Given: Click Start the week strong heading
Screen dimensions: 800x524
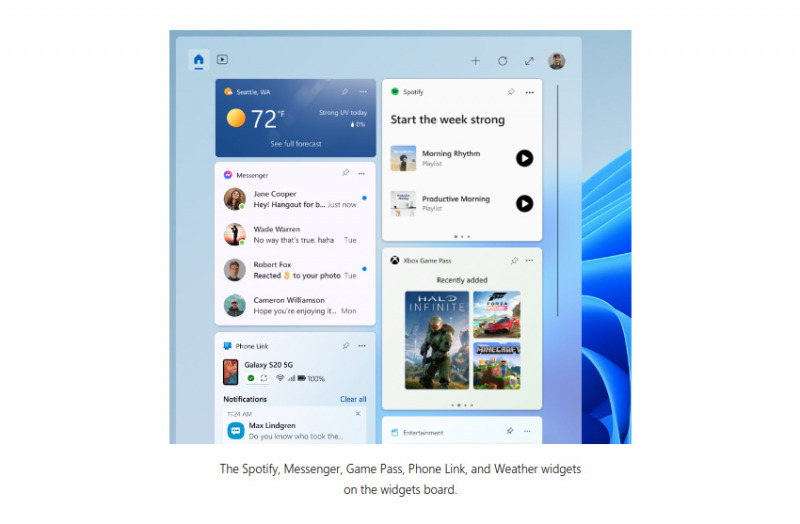Looking at the screenshot, I should (447, 120).
